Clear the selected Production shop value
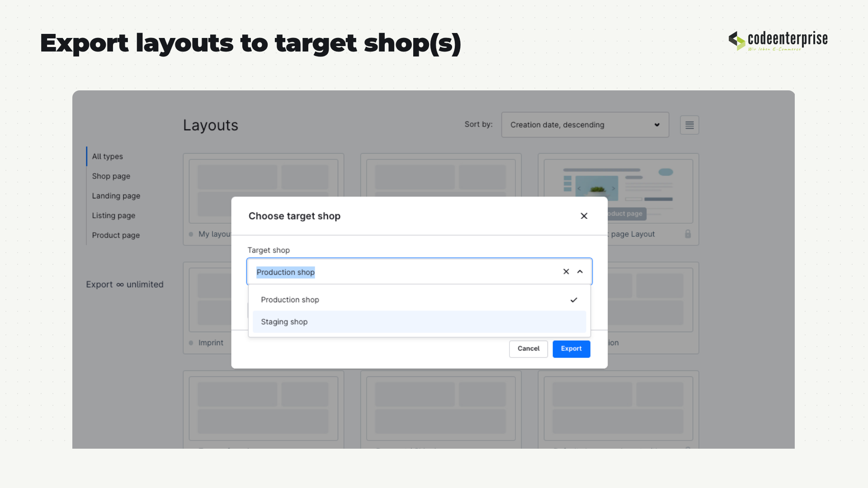Viewport: 868px width, 488px height. pyautogui.click(x=566, y=272)
